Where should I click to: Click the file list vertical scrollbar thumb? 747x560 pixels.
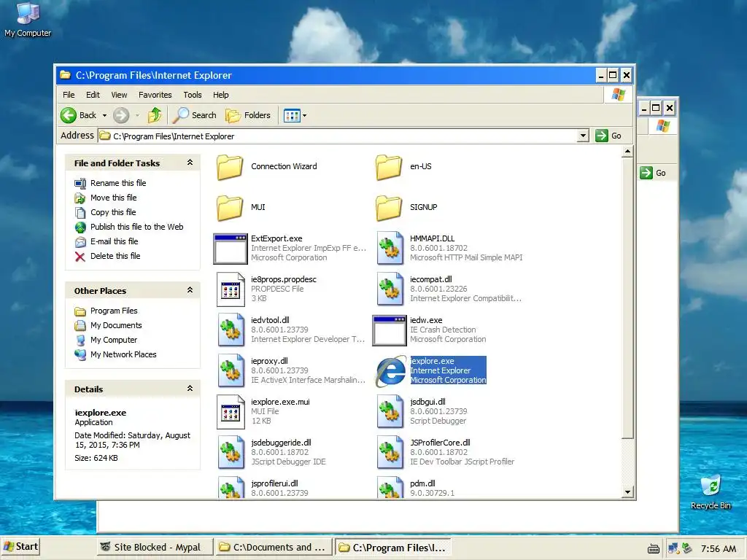pyautogui.click(x=627, y=298)
